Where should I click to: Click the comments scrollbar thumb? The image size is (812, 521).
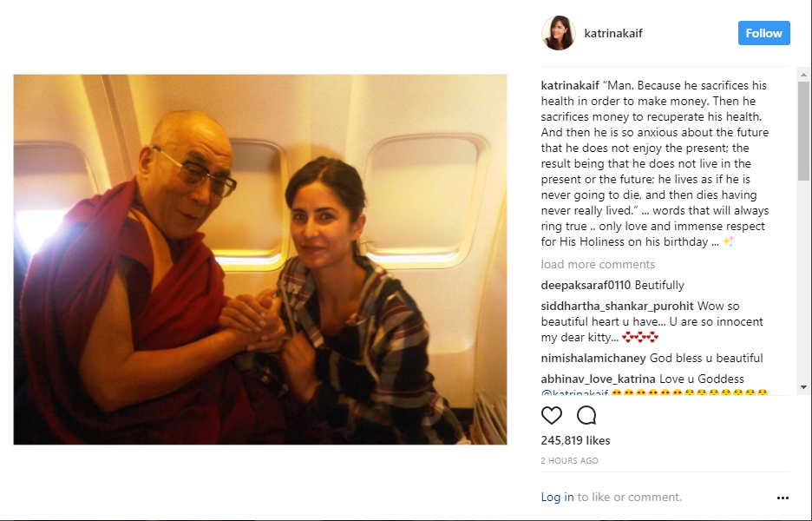803,131
